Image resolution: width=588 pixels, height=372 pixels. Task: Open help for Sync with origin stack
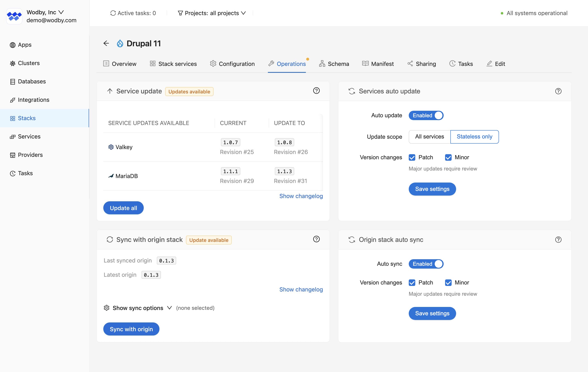(316, 239)
